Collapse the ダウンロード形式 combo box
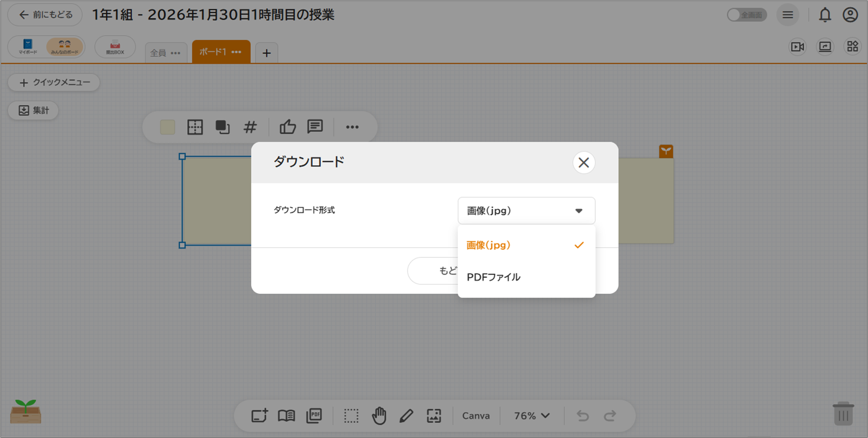 (x=526, y=211)
